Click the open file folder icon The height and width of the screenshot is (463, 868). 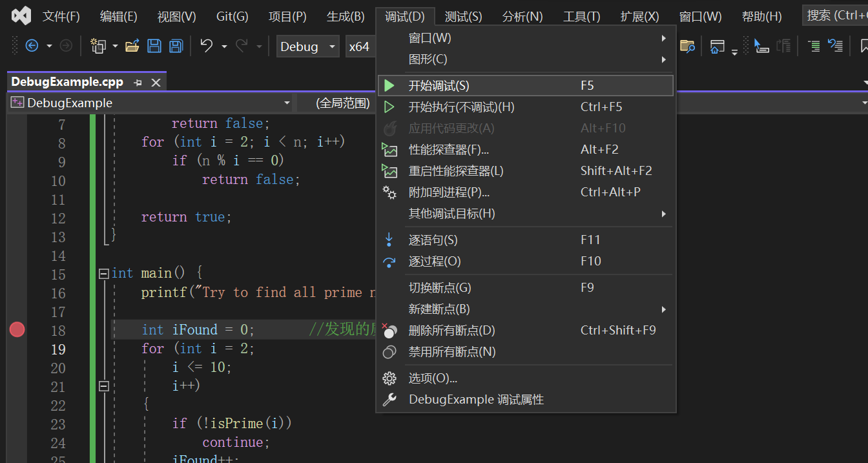point(132,46)
